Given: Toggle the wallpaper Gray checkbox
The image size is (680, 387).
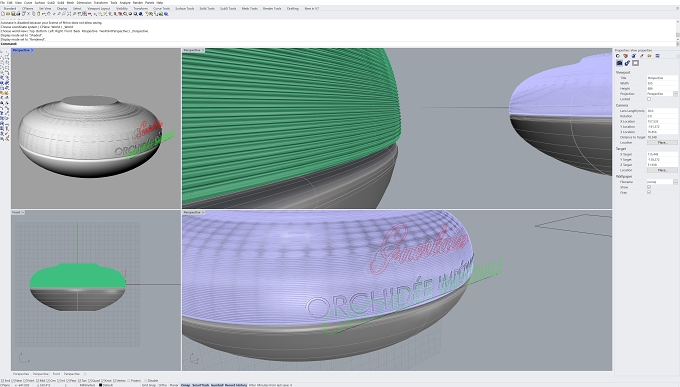Looking at the screenshot, I should pos(649,192).
